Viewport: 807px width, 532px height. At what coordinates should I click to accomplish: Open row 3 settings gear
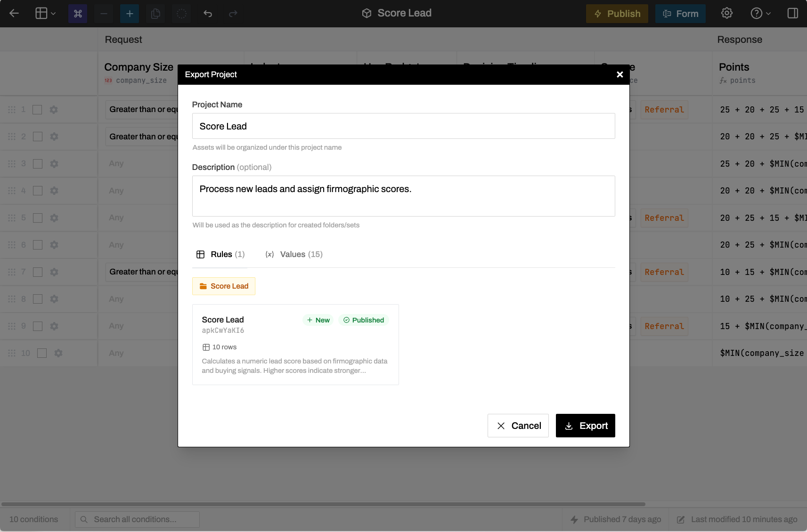point(54,164)
